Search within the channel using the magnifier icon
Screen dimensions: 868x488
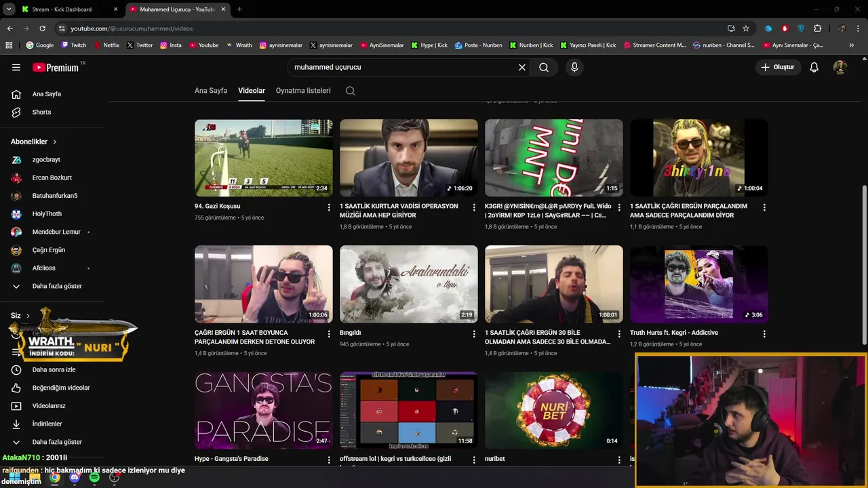coord(350,91)
